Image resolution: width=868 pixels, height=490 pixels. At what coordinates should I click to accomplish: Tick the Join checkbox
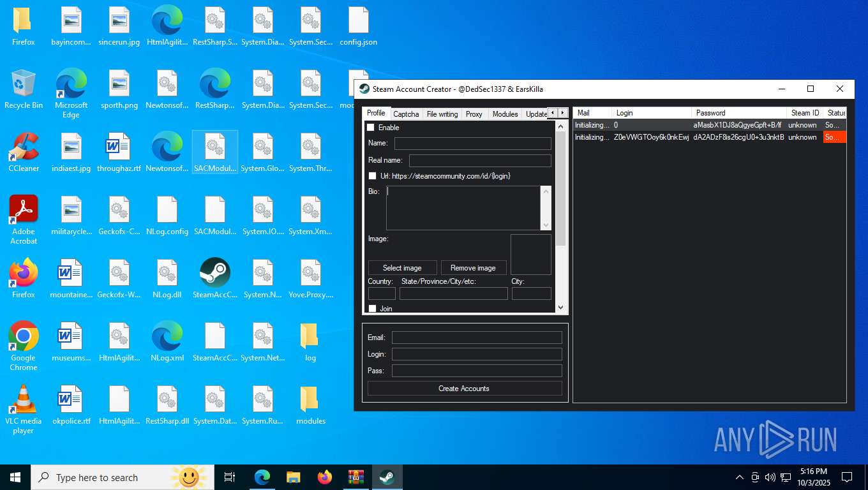tap(373, 309)
